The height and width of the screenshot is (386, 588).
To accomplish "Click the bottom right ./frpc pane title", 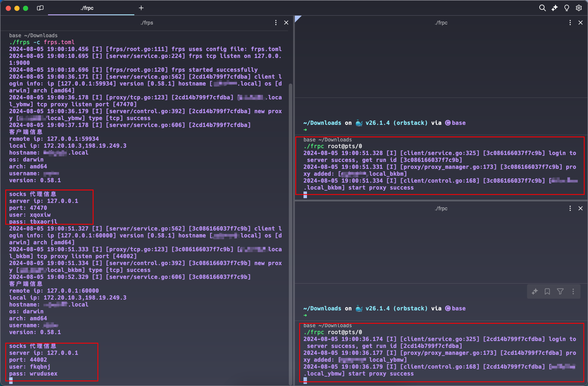I will [x=441, y=208].
